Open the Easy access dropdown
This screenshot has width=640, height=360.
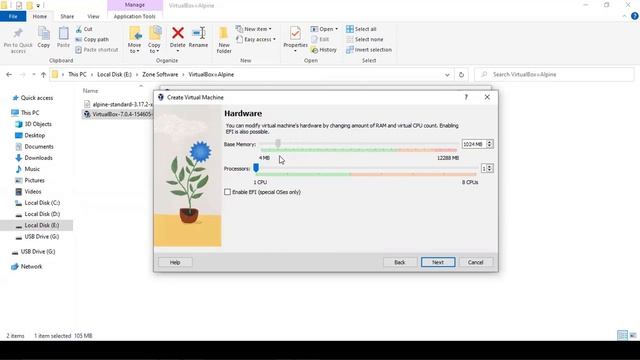(x=256, y=40)
